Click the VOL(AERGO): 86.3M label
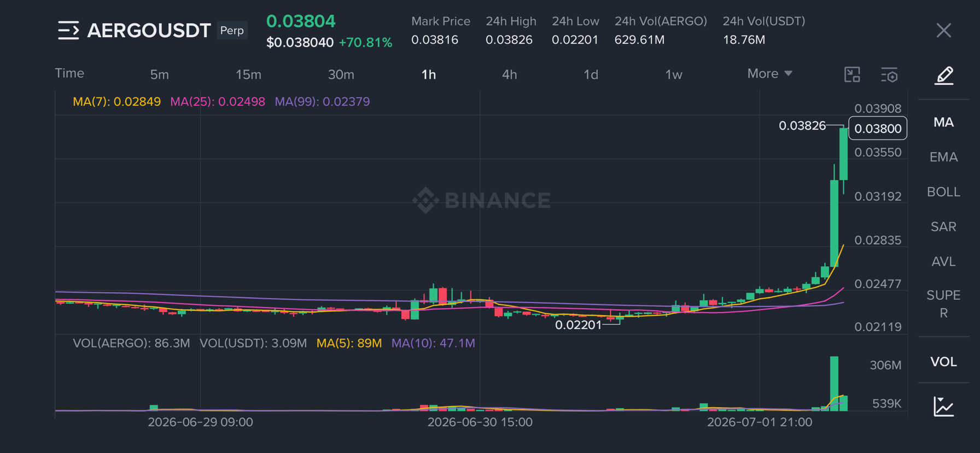Screen dimensions: 980x453 click(131, 343)
